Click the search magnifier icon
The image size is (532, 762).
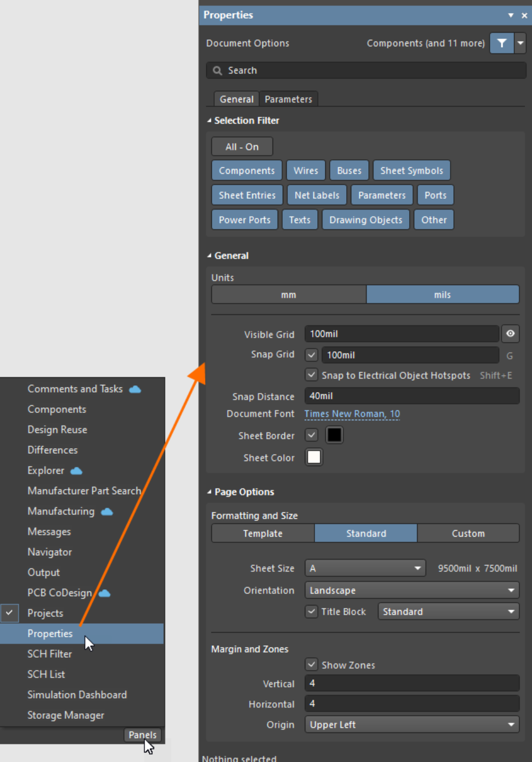(217, 71)
